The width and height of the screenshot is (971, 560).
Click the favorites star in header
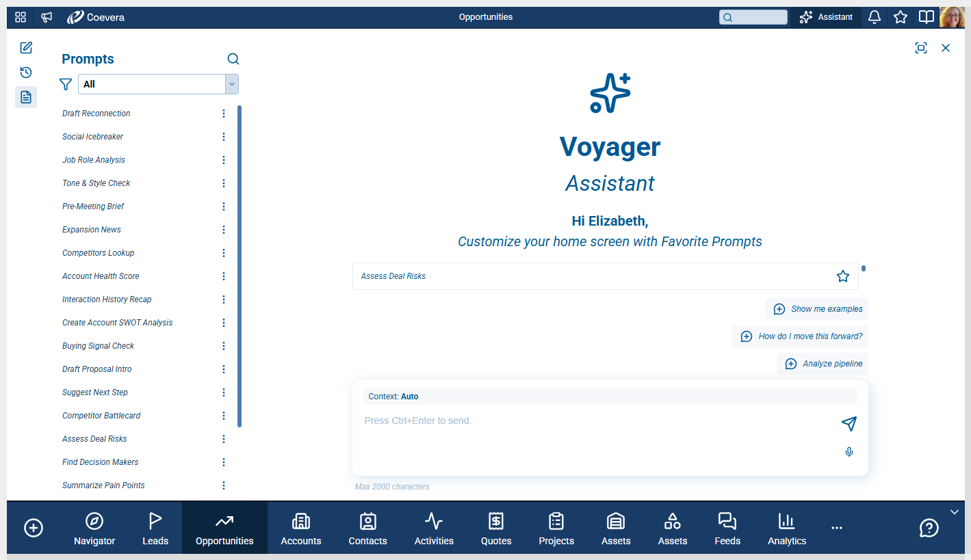pos(901,17)
